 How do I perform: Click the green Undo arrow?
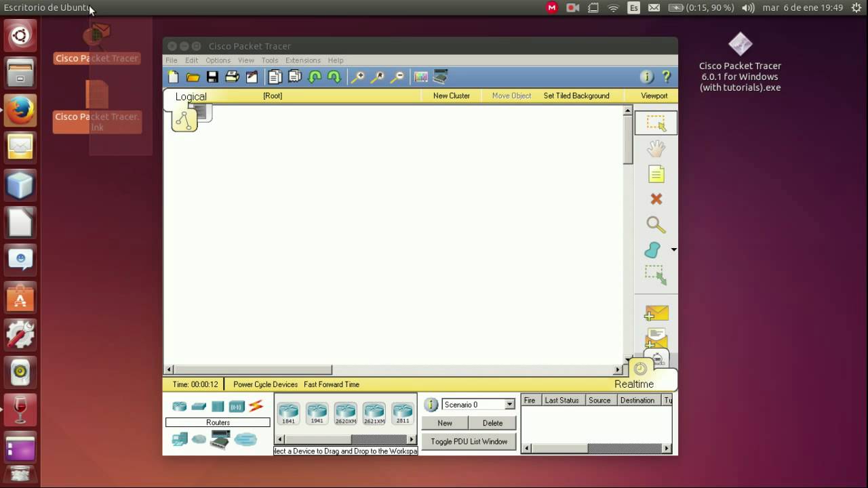click(315, 77)
